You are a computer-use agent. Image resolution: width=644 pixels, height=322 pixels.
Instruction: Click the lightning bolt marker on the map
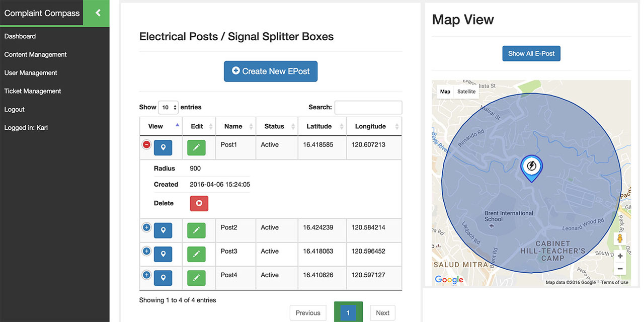531,167
